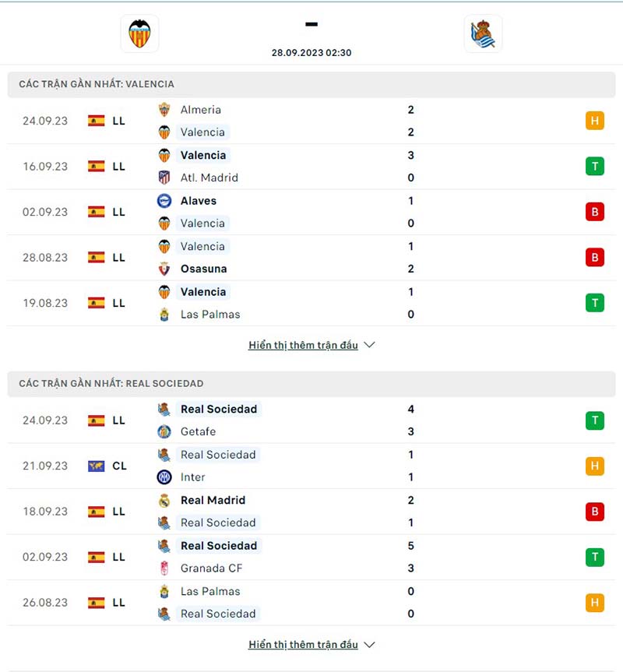Screen dimensions: 623x672
Task: Click the Osasuna club badge
Action: [x=164, y=269]
